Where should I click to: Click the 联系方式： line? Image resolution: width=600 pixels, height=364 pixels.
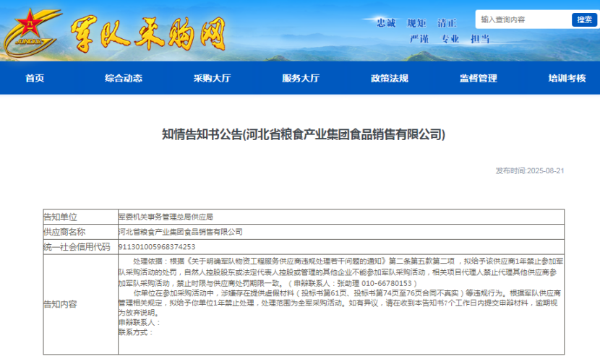click(x=135, y=332)
